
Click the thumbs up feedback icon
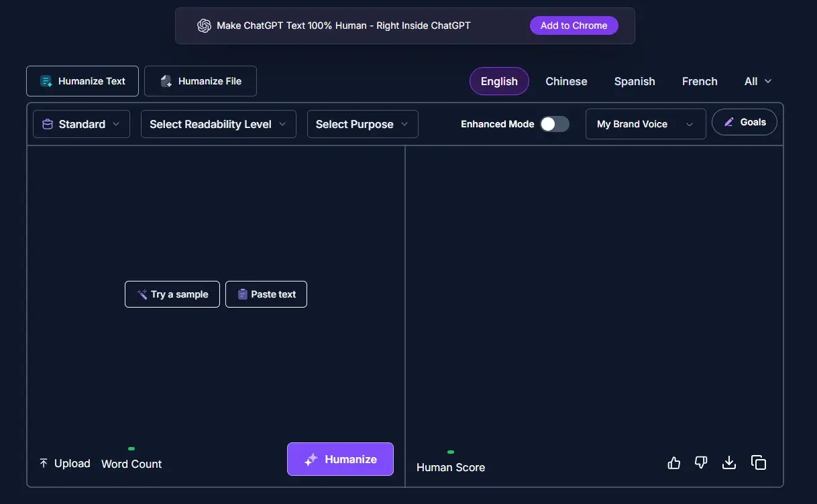coord(674,462)
